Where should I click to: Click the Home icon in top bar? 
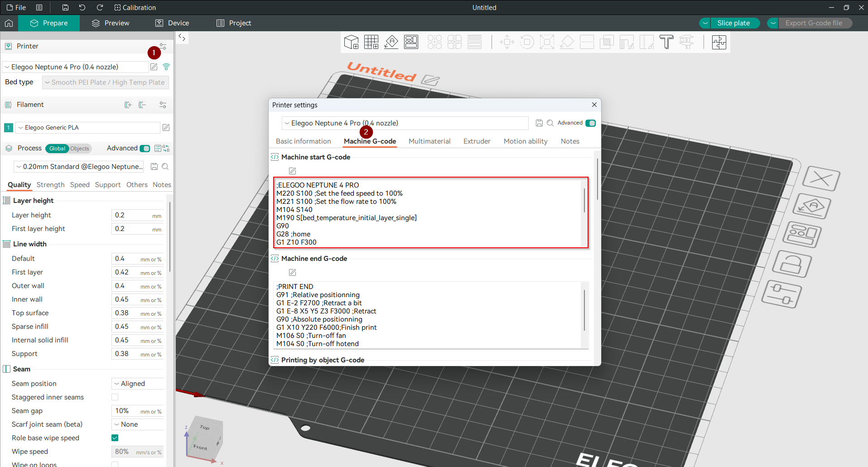pyautogui.click(x=9, y=23)
